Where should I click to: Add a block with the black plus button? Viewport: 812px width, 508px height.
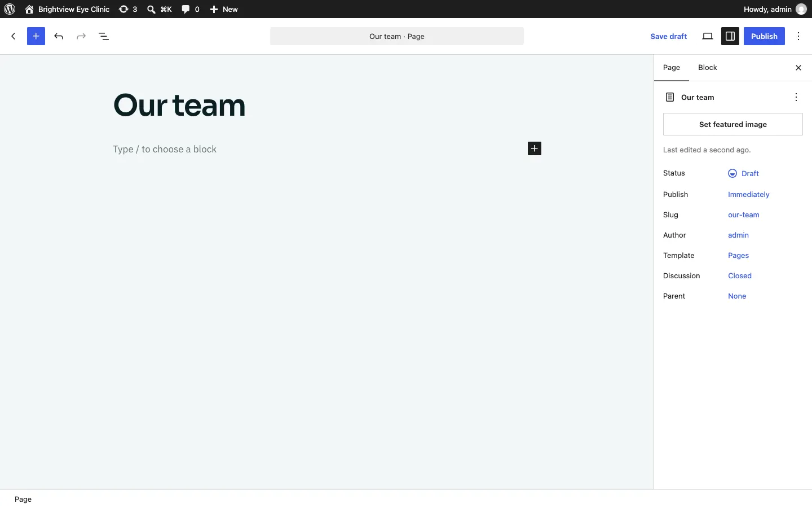[x=535, y=148]
